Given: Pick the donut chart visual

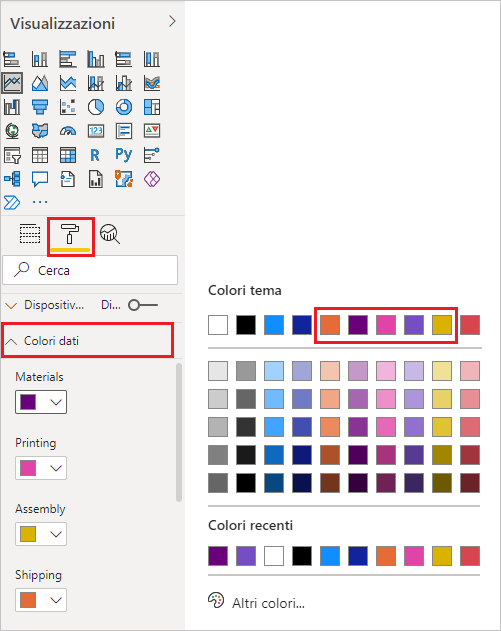Looking at the screenshot, I should coord(124,107).
